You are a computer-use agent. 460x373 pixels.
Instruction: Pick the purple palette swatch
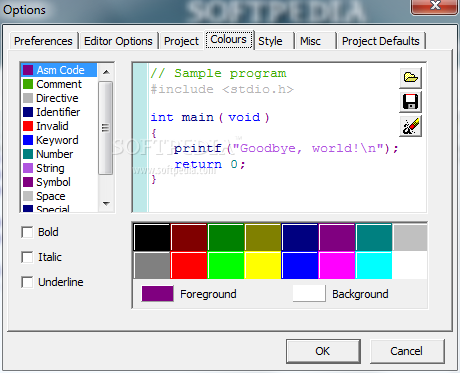click(x=337, y=237)
